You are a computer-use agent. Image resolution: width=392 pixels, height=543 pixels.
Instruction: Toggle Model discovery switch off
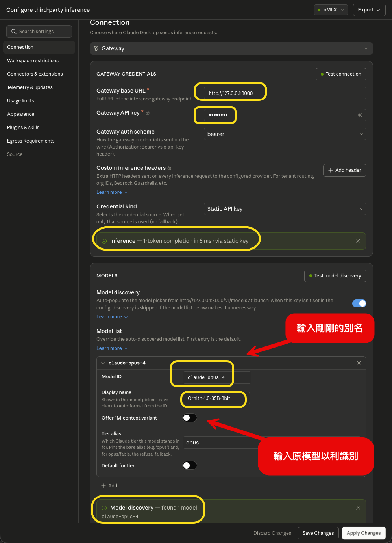[359, 303]
